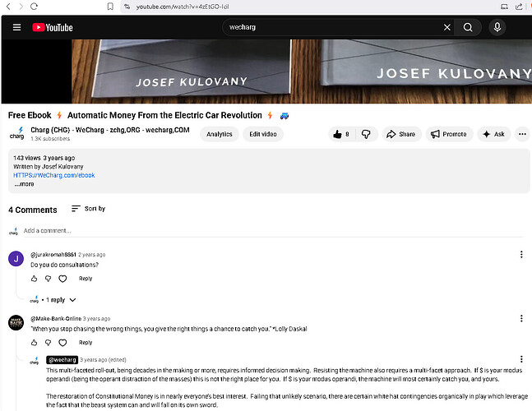
Task: Click the charg avatar on the @wecharg reply
Action: tap(35, 361)
